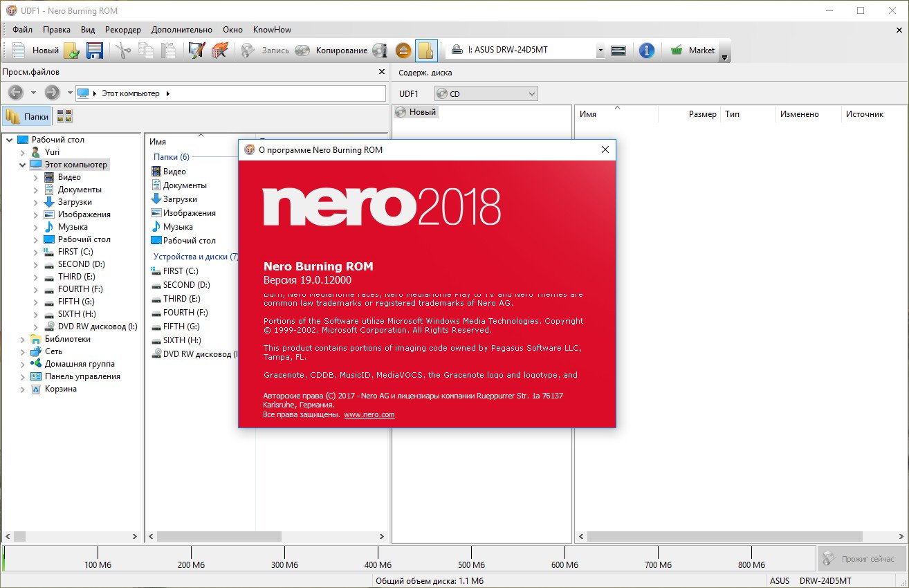Click the Папки (6) group header

tap(171, 157)
